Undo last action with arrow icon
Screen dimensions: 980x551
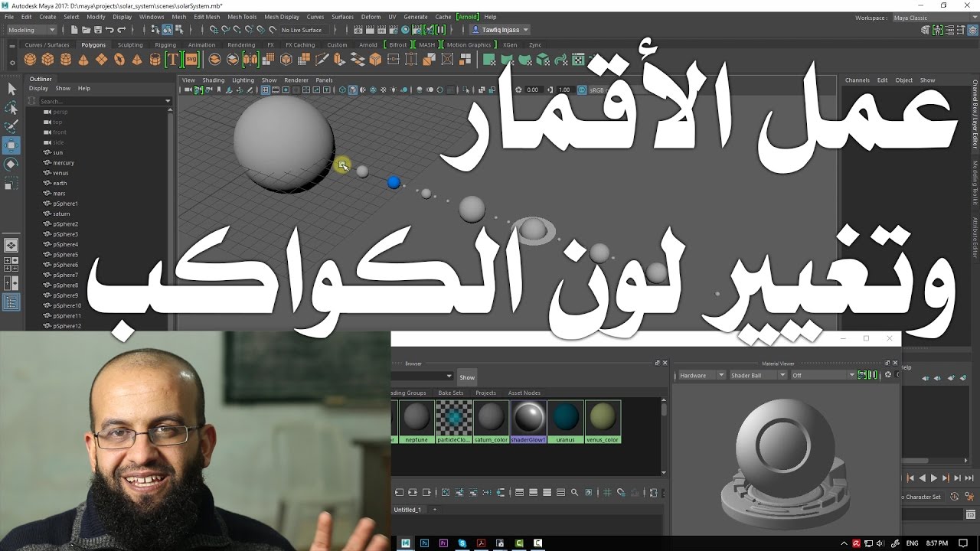[109, 30]
